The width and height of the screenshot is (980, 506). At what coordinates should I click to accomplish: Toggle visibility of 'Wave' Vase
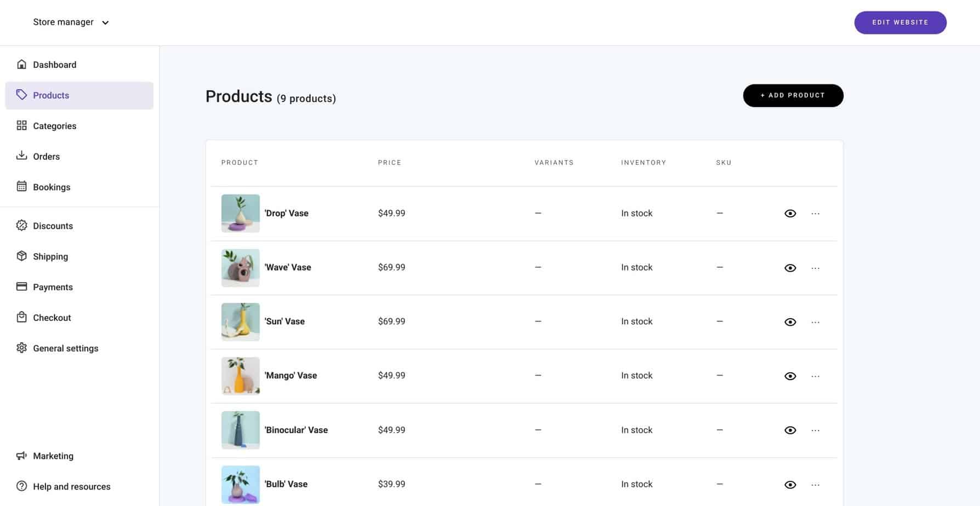790,268
